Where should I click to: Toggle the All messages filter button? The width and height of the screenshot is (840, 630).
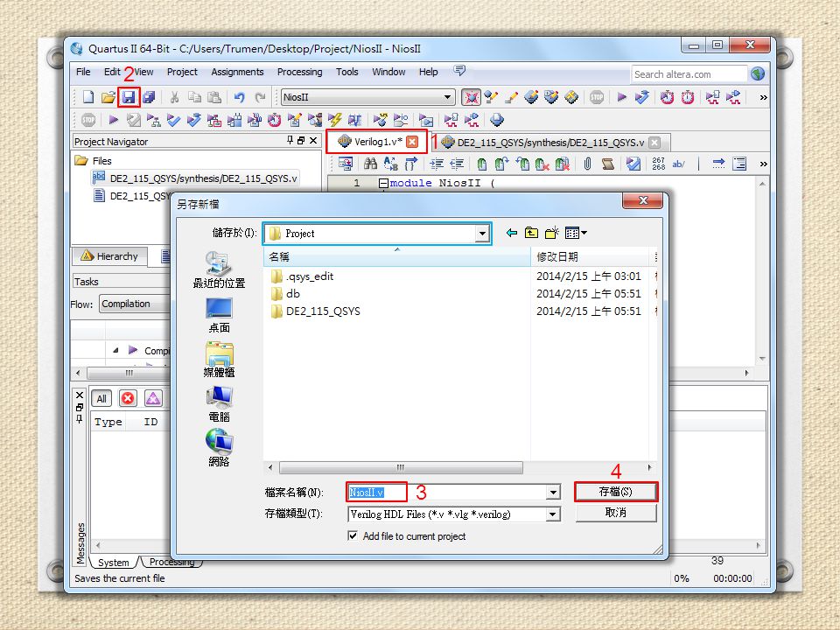pyautogui.click(x=101, y=399)
